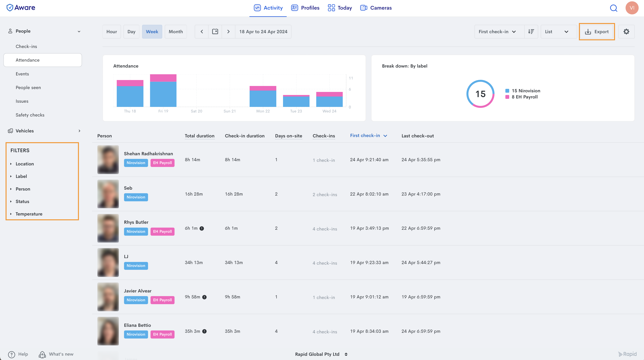The width and height of the screenshot is (644, 360).
Task: Go to previous week arrow
Action: (202, 31)
